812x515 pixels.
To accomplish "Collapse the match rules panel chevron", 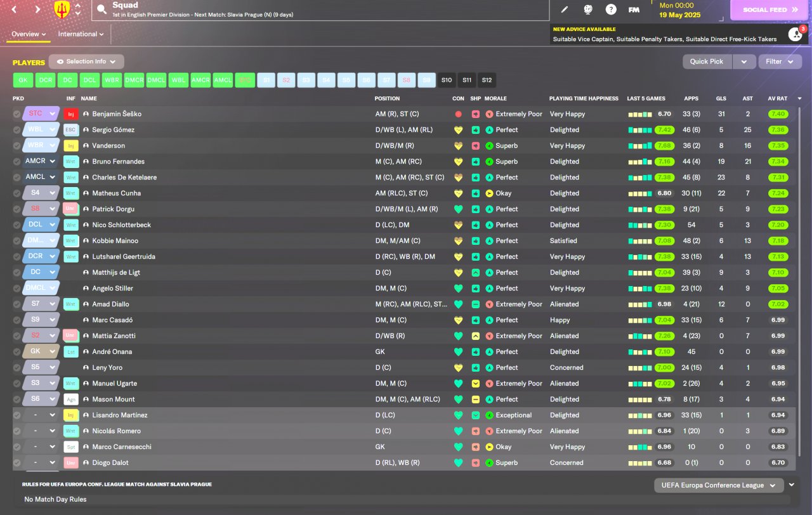I will click(792, 485).
